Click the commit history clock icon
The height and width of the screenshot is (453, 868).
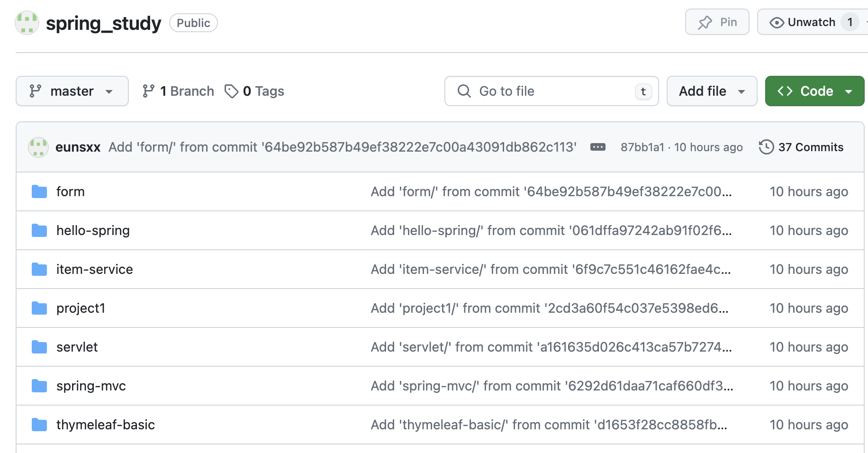(766, 147)
